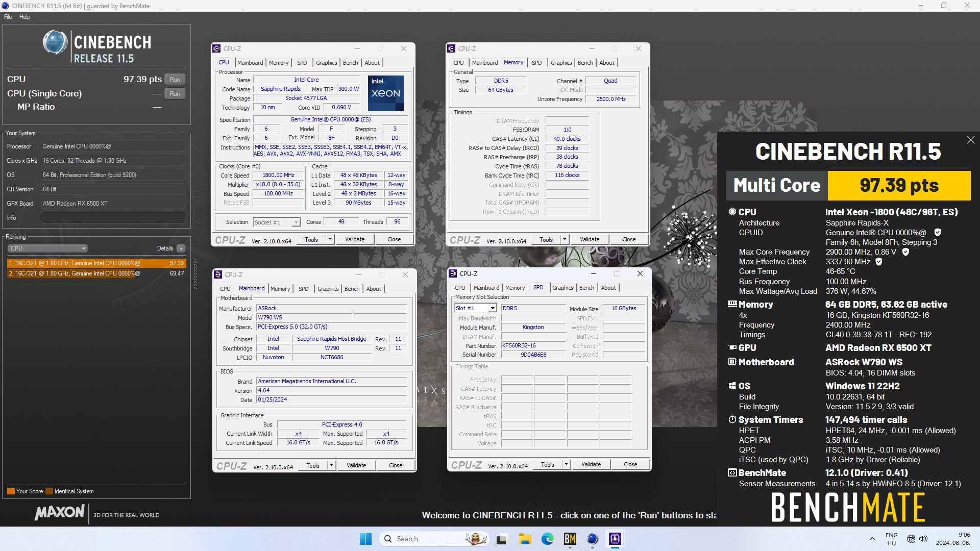
Task: Click the ASRock manufacturer field
Action: tap(331, 308)
